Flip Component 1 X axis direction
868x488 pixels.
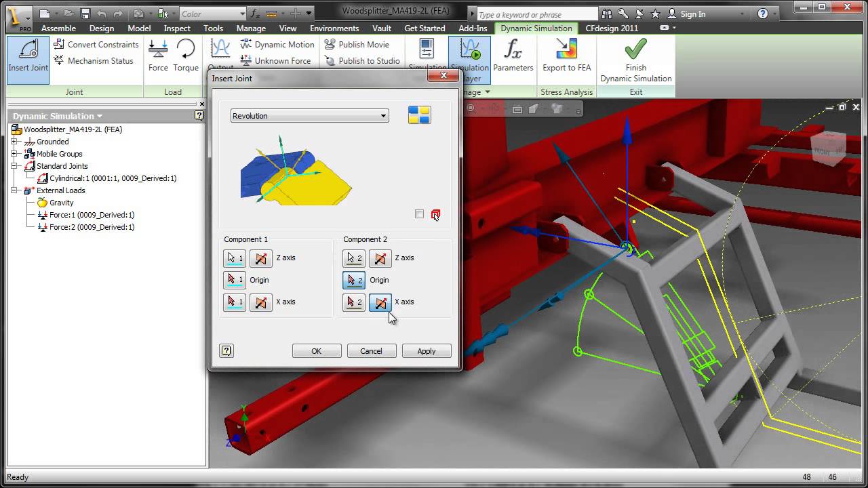coord(261,302)
